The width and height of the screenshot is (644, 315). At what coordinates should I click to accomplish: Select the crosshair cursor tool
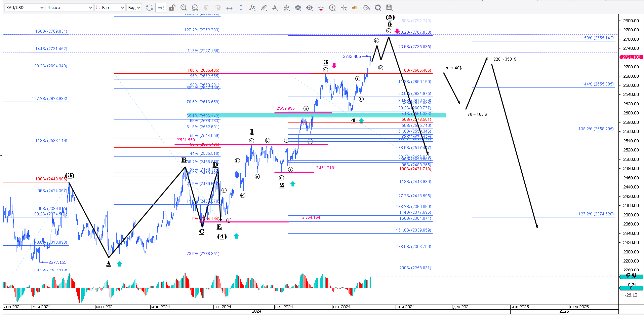coord(344,7)
